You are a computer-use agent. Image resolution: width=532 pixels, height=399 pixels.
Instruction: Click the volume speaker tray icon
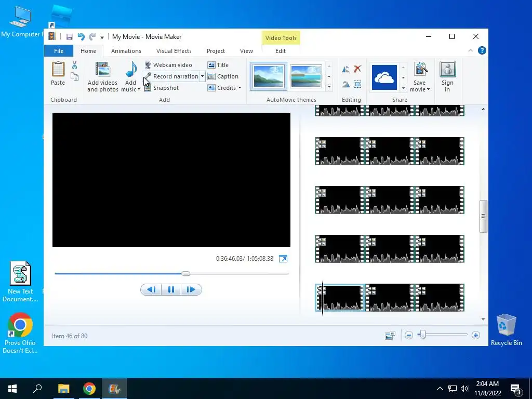(464, 389)
